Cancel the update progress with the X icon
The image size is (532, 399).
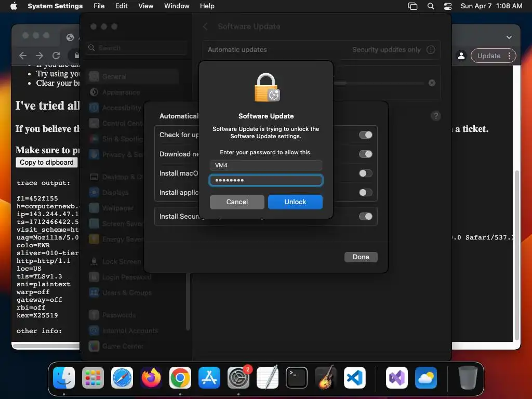432,83
